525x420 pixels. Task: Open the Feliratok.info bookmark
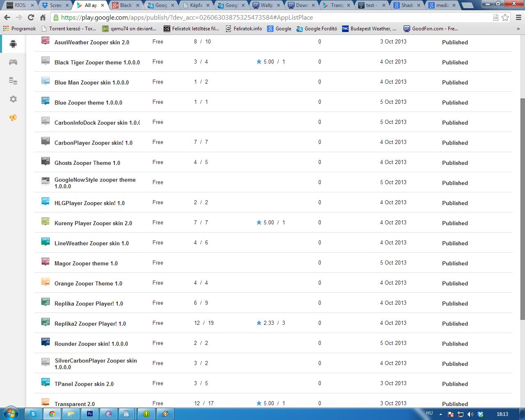(244, 29)
